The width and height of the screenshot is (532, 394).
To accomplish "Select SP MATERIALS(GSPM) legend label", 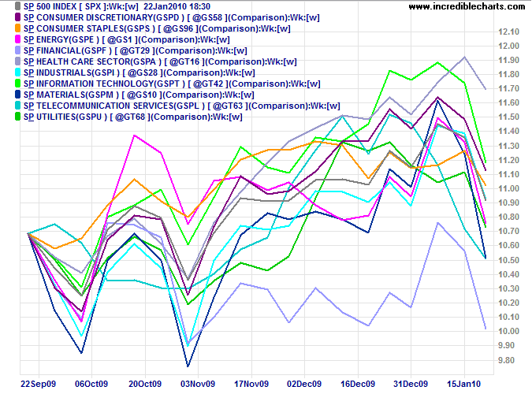I will click(x=139, y=95).
